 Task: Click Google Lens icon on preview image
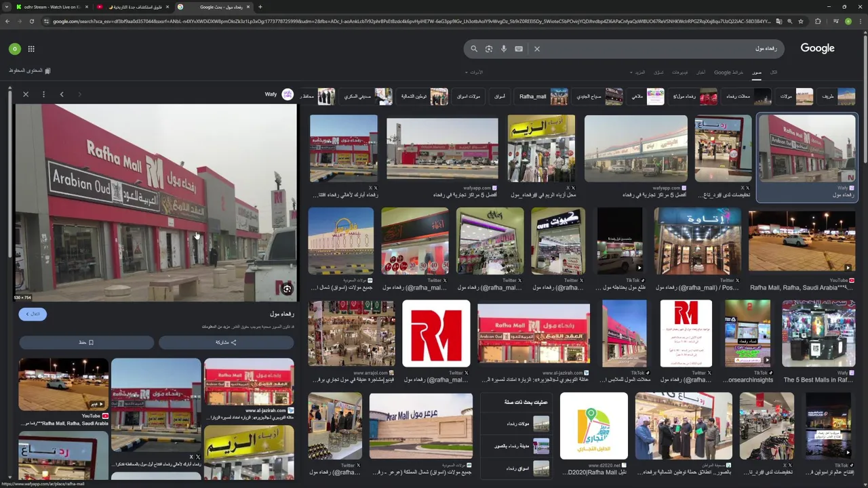287,289
